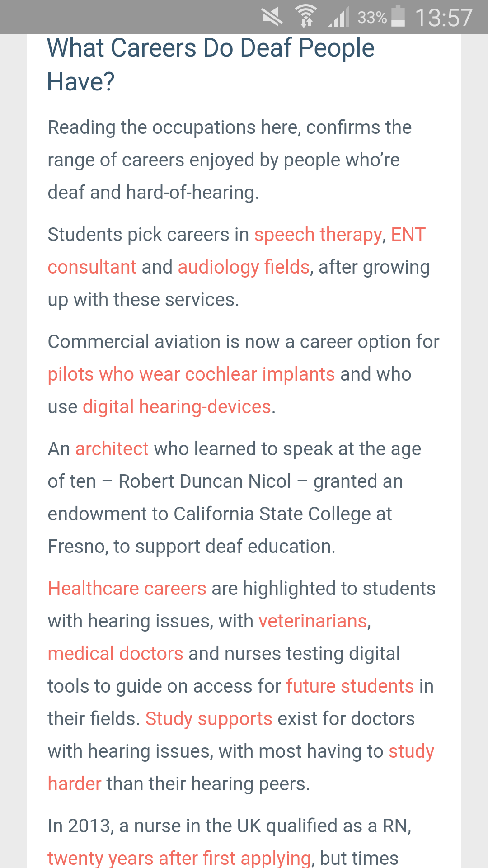Open twenty years after first applying link
Viewport: 488px width, 868px height.
click(x=179, y=858)
